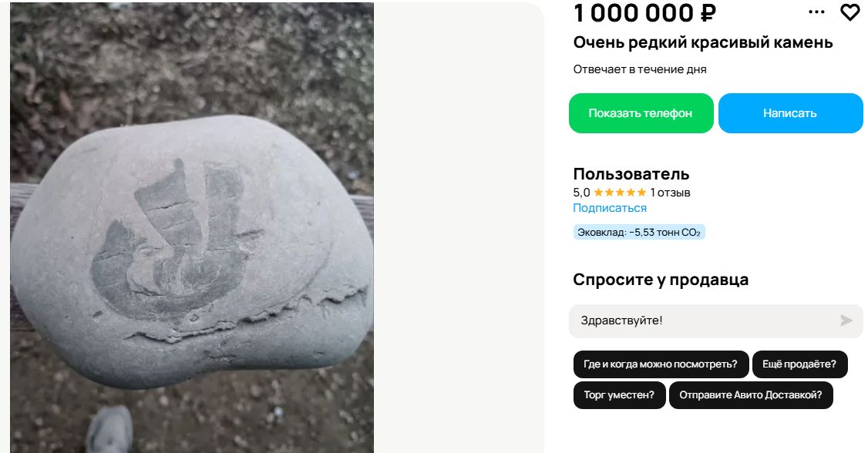Click the Эковклад CO₂ badge
The image size is (868, 453).
(x=639, y=232)
